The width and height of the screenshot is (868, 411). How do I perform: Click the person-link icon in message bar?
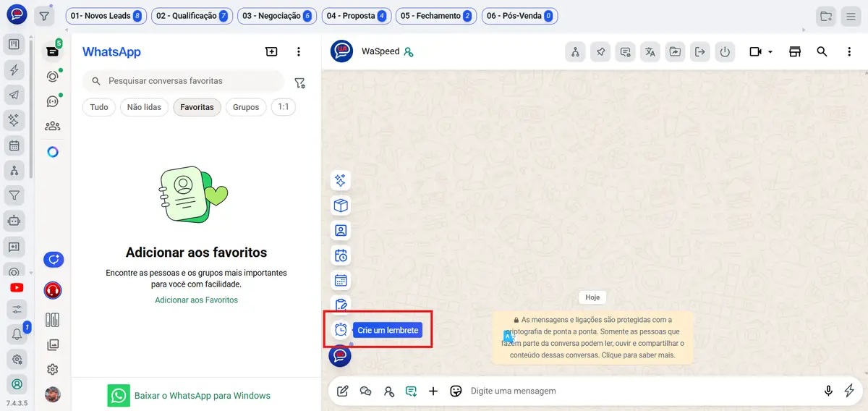coord(389,391)
